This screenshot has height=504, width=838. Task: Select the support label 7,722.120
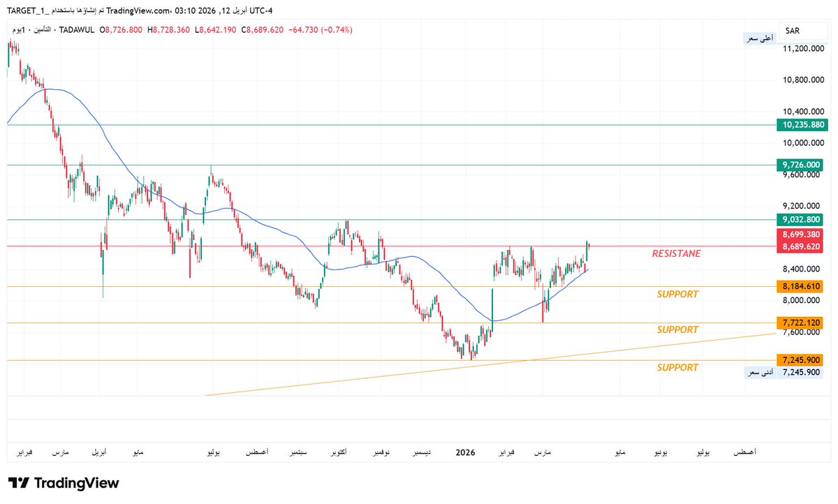(x=800, y=323)
